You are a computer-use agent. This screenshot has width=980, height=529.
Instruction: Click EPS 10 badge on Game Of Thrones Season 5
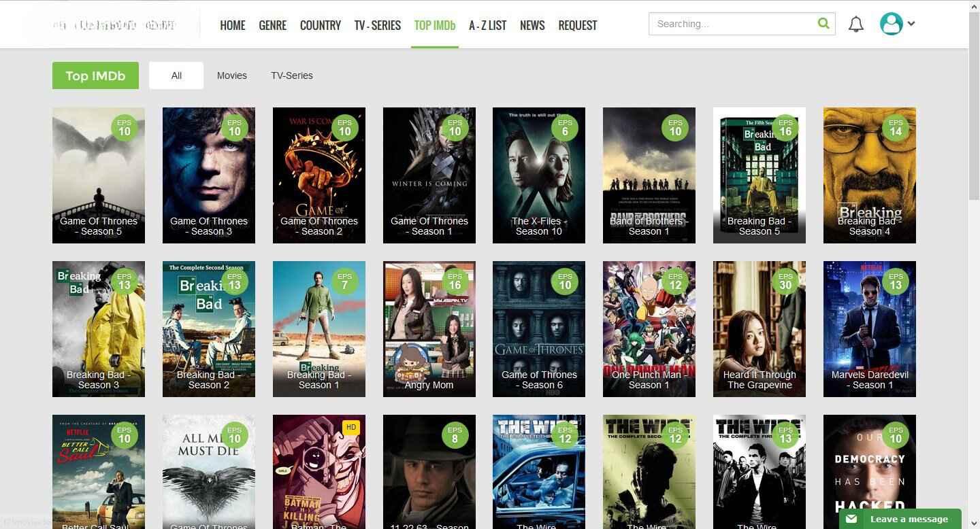(x=125, y=128)
